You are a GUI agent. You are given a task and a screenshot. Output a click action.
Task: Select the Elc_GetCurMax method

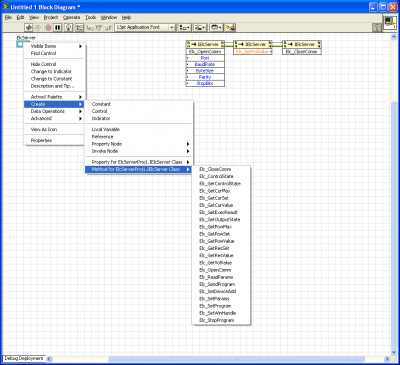[221, 191]
